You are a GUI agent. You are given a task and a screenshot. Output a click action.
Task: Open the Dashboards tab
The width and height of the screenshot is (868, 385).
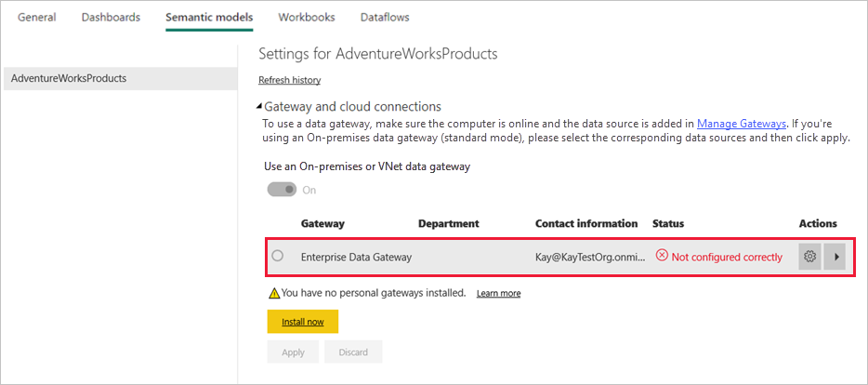pyautogui.click(x=111, y=17)
